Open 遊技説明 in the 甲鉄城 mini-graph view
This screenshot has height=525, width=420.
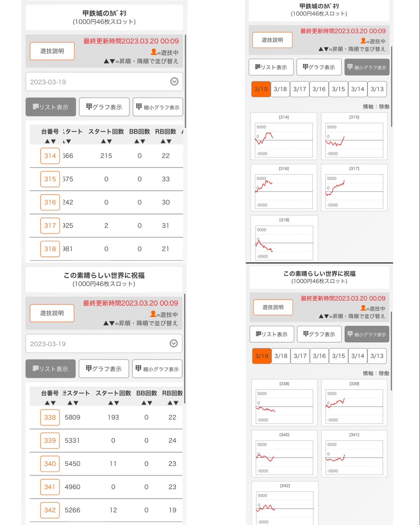click(272, 40)
